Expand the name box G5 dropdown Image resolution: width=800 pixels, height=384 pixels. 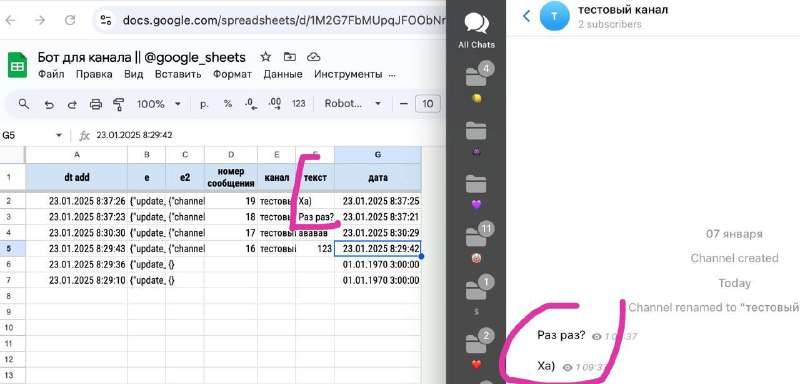(59, 135)
